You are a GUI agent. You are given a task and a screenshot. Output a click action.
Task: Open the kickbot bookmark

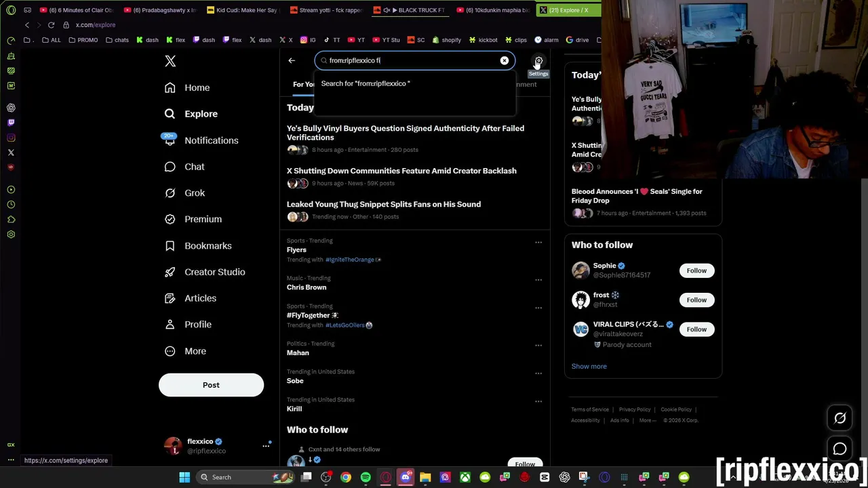(x=483, y=40)
